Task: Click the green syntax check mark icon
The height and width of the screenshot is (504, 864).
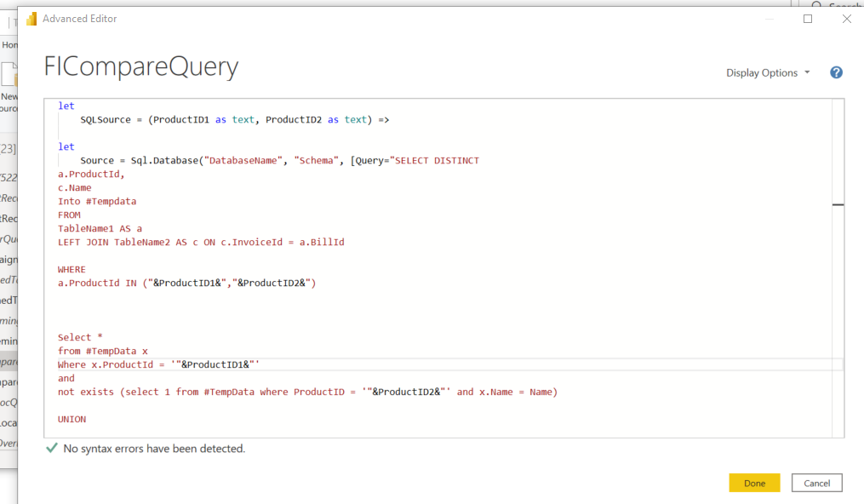Action: point(52,448)
